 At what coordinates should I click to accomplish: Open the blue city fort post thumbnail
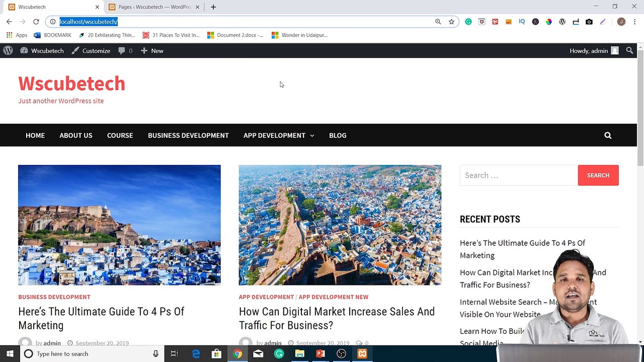[119, 225]
